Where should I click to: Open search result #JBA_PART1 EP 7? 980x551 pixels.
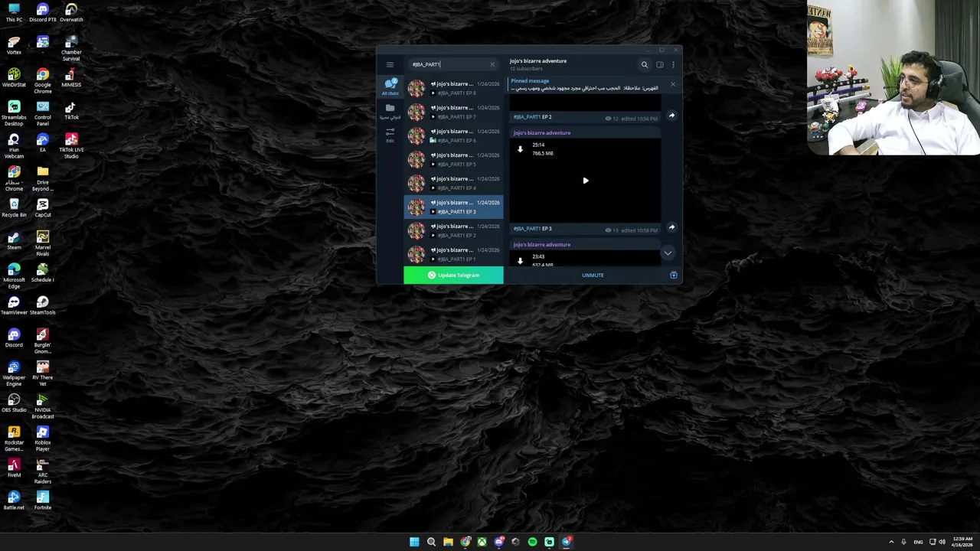pyautogui.click(x=453, y=112)
